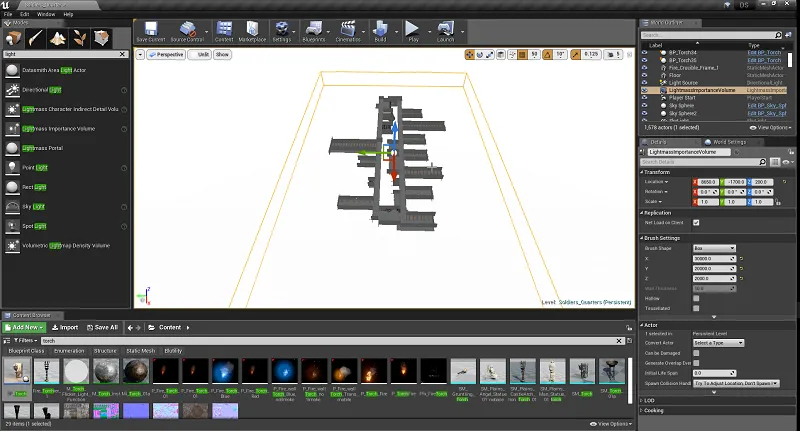Enable the Generate Overlap Events checkbox
The height and width of the screenshot is (431, 800).
(x=696, y=363)
